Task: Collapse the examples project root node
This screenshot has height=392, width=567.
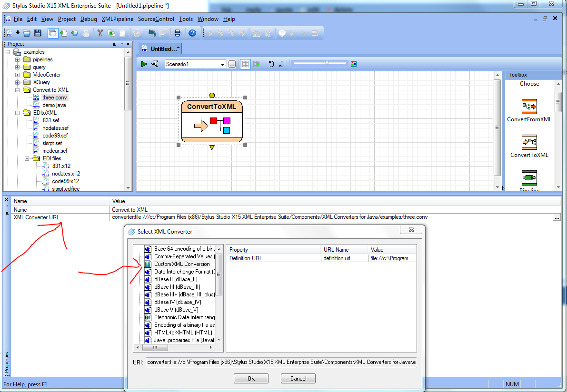Action: [x=8, y=52]
